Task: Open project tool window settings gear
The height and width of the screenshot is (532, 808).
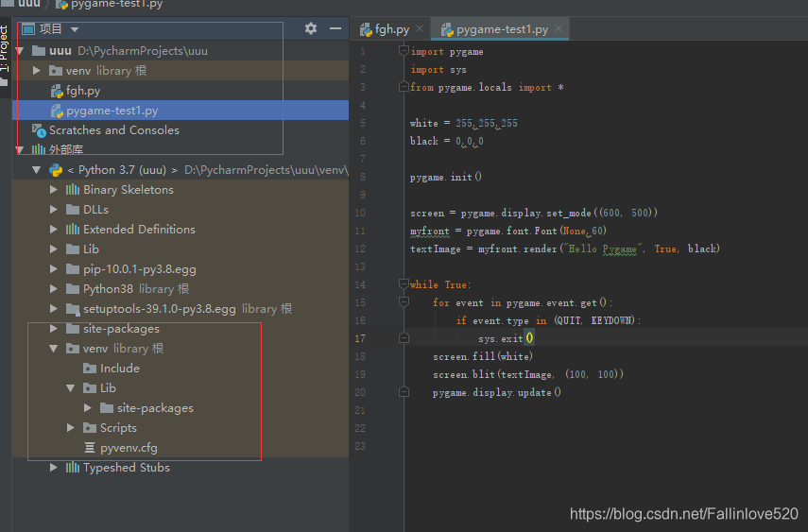Action: (x=311, y=28)
